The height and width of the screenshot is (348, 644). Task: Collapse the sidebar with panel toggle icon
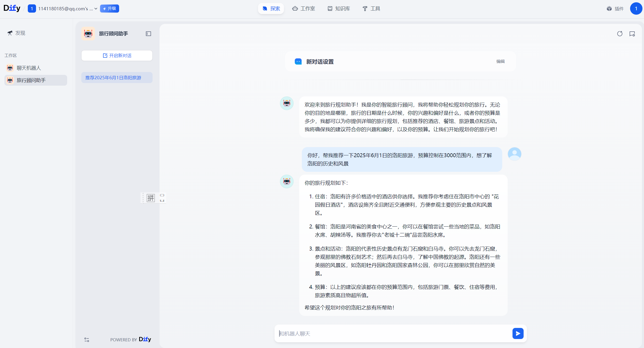click(148, 34)
